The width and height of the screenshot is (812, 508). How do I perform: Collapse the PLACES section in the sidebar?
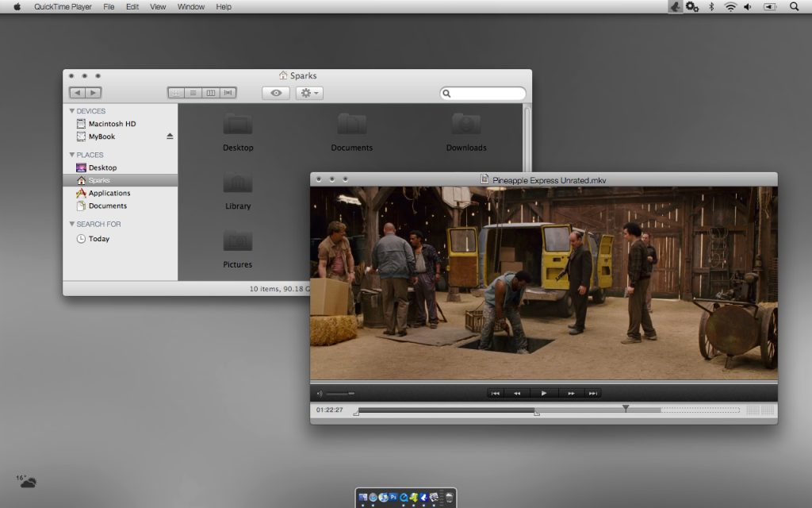point(72,155)
